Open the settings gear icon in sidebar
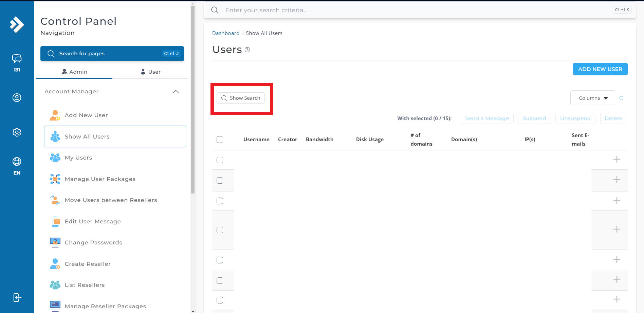The image size is (644, 313). [x=17, y=132]
